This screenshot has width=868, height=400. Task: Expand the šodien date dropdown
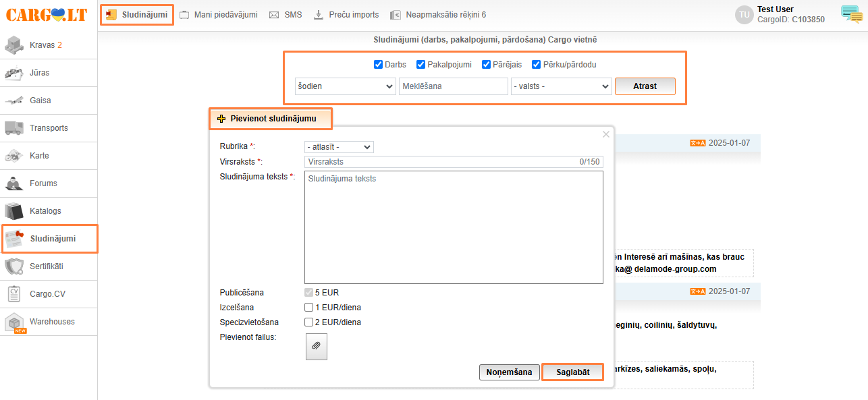pyautogui.click(x=345, y=86)
